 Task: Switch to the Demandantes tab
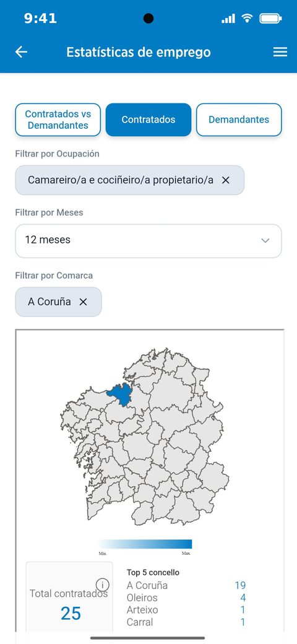click(x=239, y=120)
